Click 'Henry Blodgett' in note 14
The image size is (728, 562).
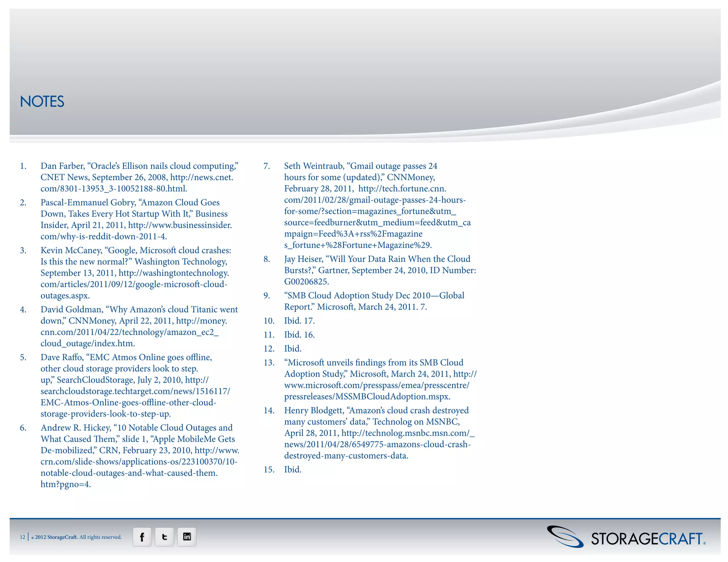(313, 411)
